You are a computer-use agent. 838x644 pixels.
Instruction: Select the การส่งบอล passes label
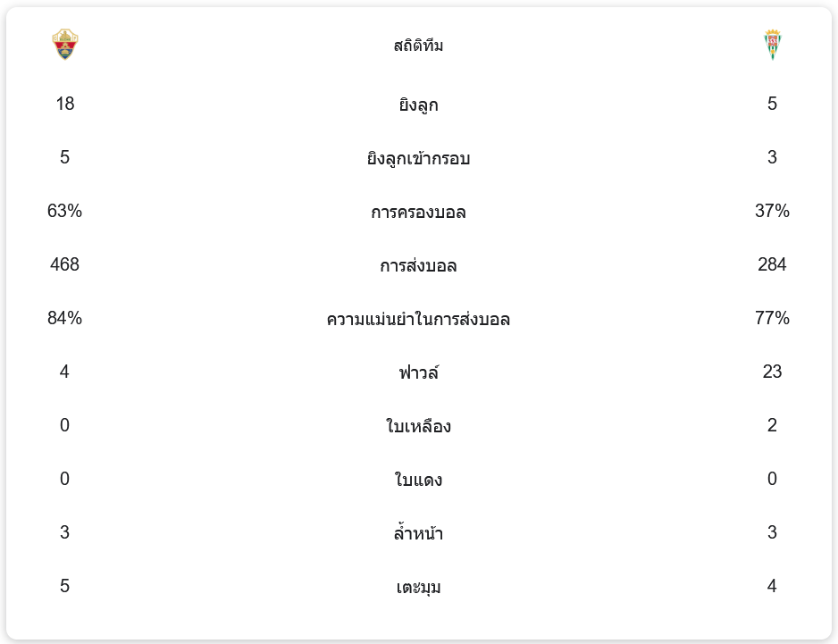(418, 265)
